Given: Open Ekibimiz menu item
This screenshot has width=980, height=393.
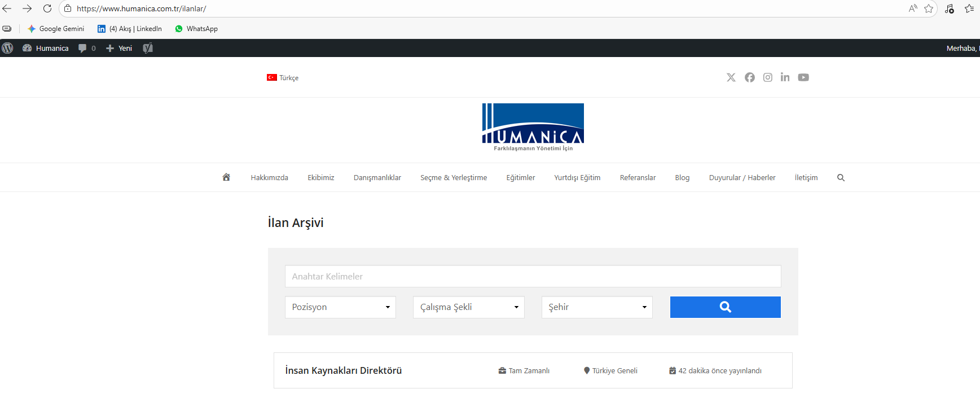Looking at the screenshot, I should point(321,178).
